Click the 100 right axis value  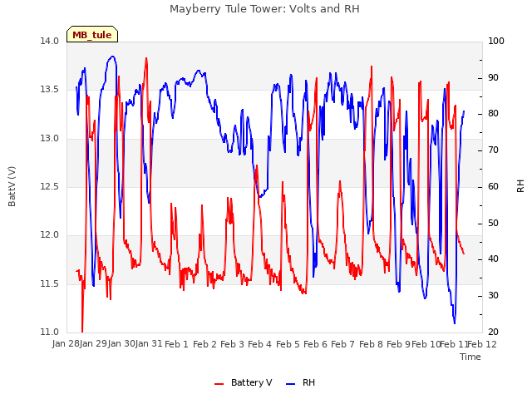pyautogui.click(x=496, y=42)
